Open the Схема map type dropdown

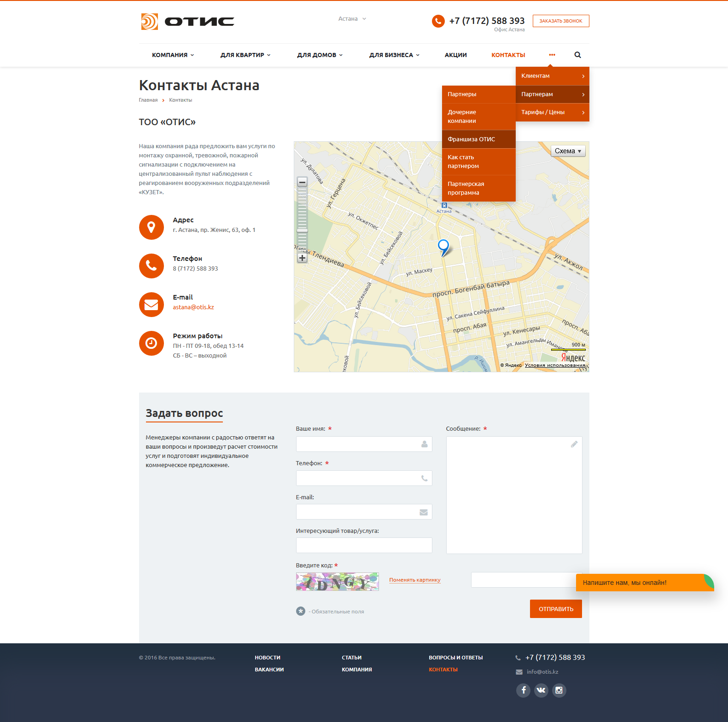(568, 151)
